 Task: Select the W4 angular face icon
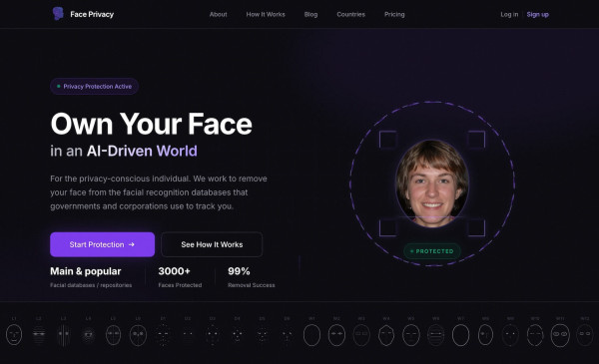click(x=386, y=335)
